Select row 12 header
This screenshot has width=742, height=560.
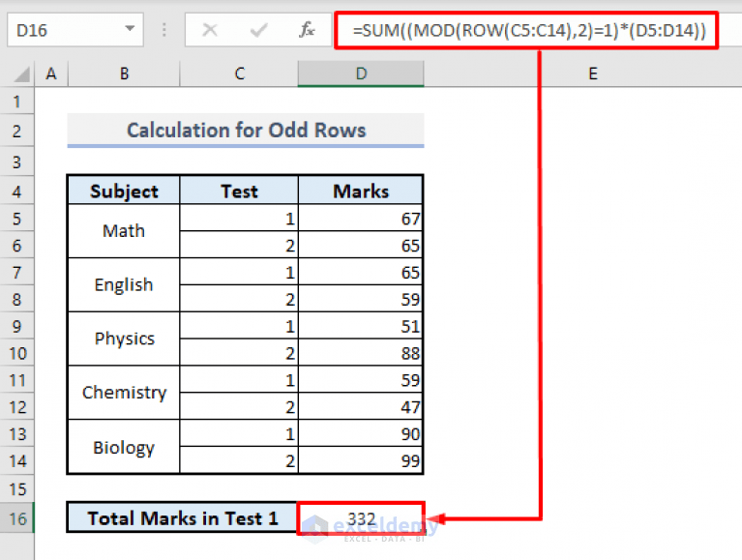pyautogui.click(x=17, y=407)
